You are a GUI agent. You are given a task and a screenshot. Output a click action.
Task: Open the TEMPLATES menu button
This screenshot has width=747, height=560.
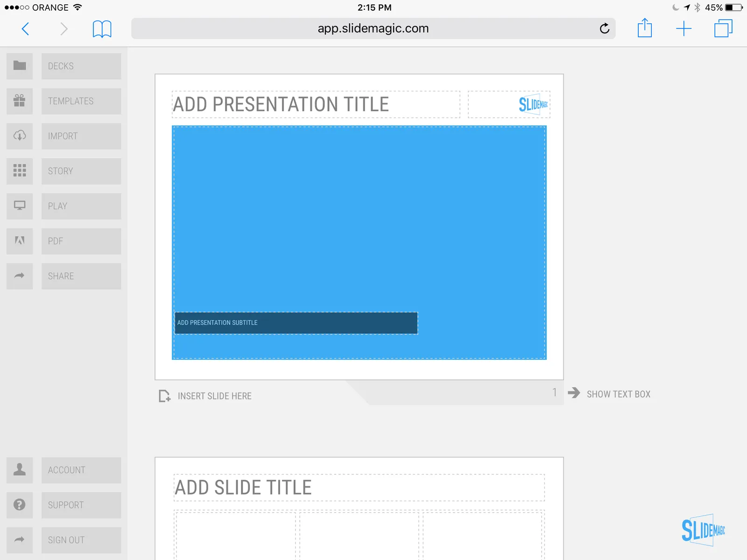pos(81,101)
